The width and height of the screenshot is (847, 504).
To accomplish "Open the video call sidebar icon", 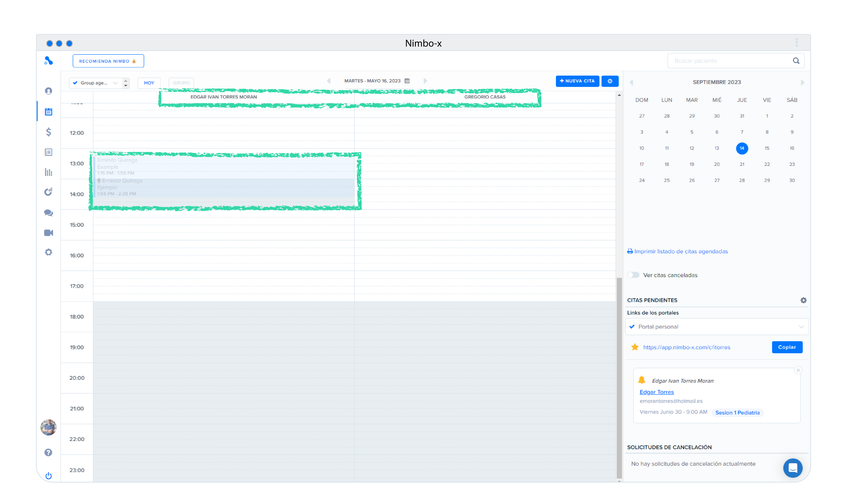I will [x=49, y=233].
